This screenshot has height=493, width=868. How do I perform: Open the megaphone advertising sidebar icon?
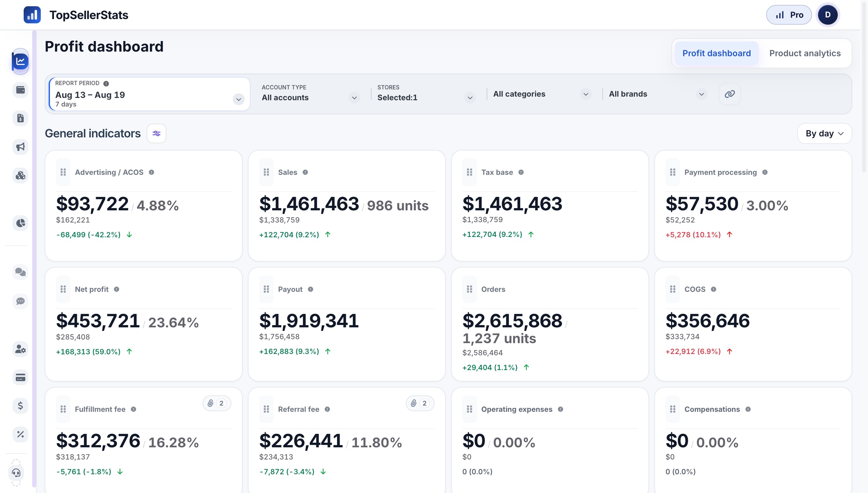20,147
